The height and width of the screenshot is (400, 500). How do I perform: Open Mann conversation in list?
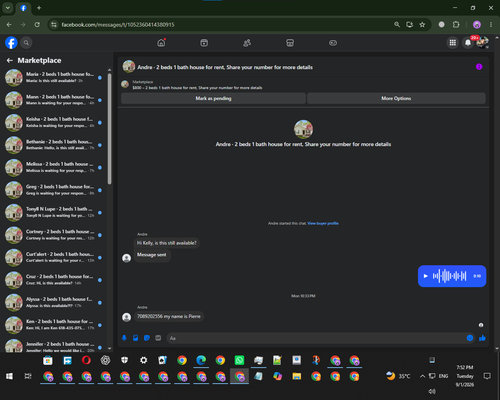[x=54, y=100]
